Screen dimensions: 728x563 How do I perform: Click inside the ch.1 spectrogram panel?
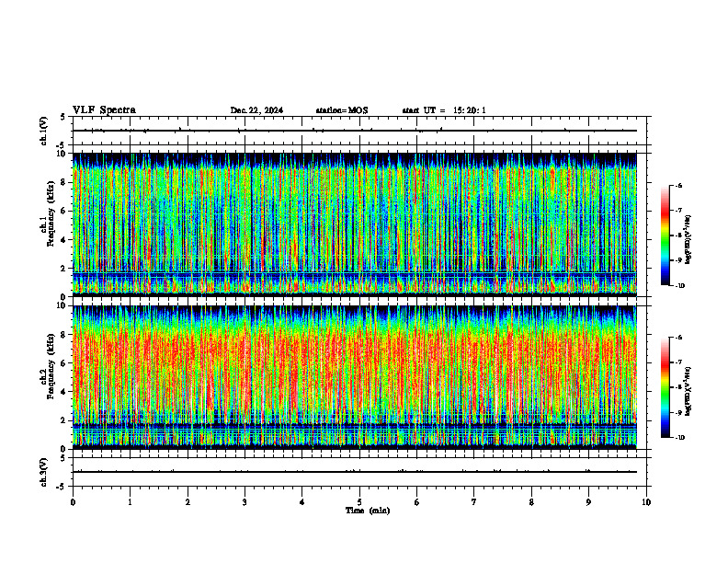[x=355, y=224]
